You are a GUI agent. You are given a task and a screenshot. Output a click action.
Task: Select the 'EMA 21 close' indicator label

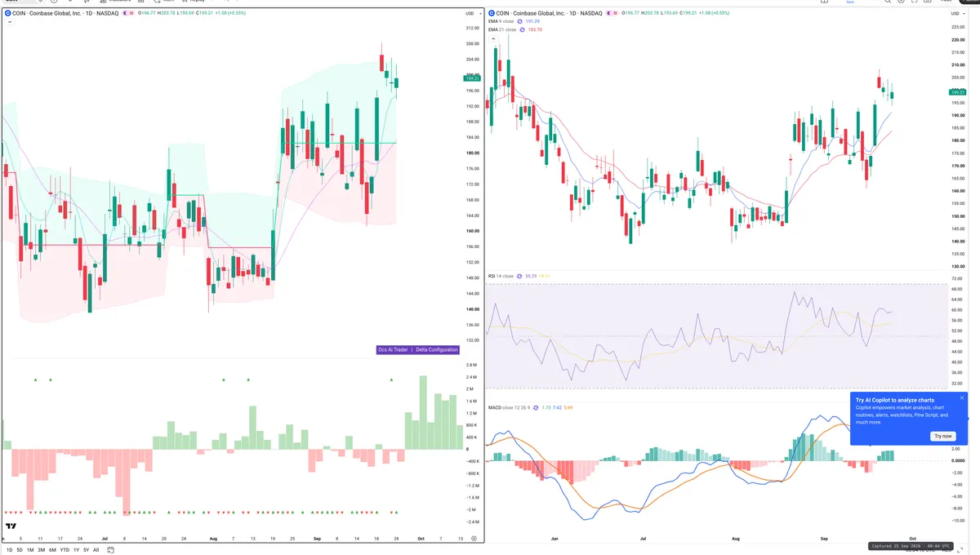click(x=502, y=29)
